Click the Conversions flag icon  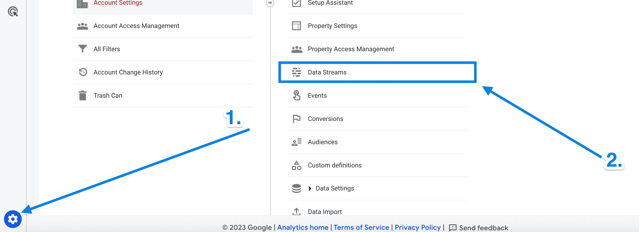pos(297,119)
